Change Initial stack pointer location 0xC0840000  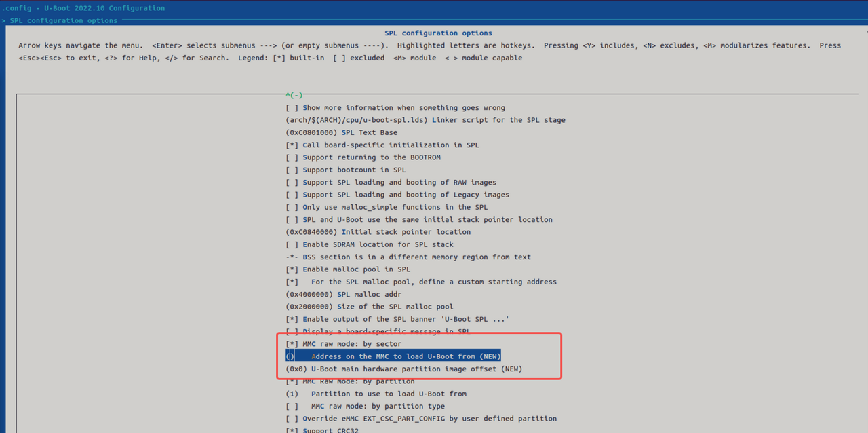(378, 232)
